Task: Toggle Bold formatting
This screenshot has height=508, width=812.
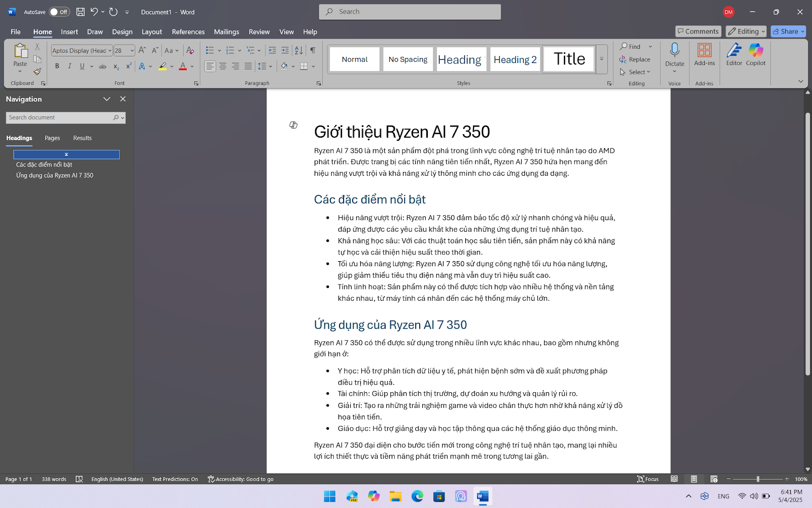Action: pos(57,67)
